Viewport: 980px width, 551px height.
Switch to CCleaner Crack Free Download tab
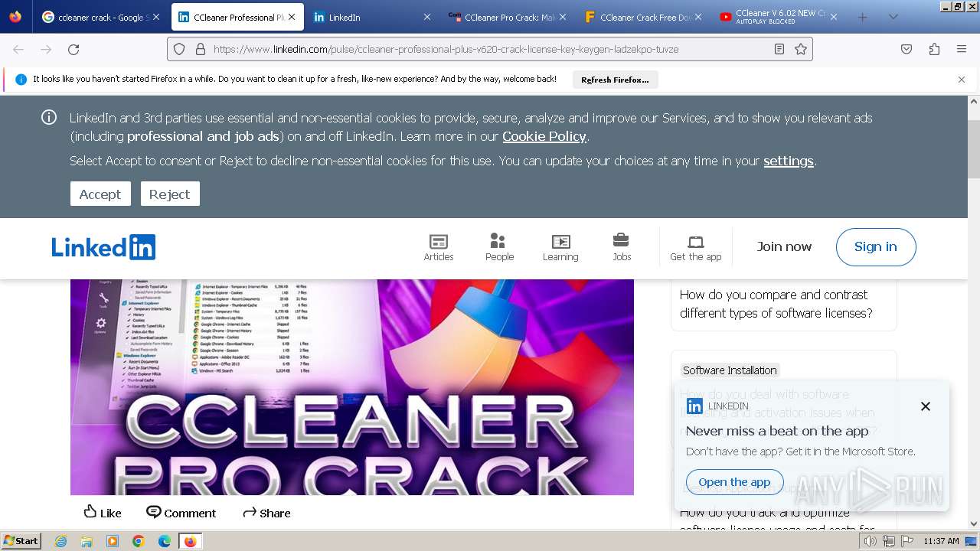point(643,17)
